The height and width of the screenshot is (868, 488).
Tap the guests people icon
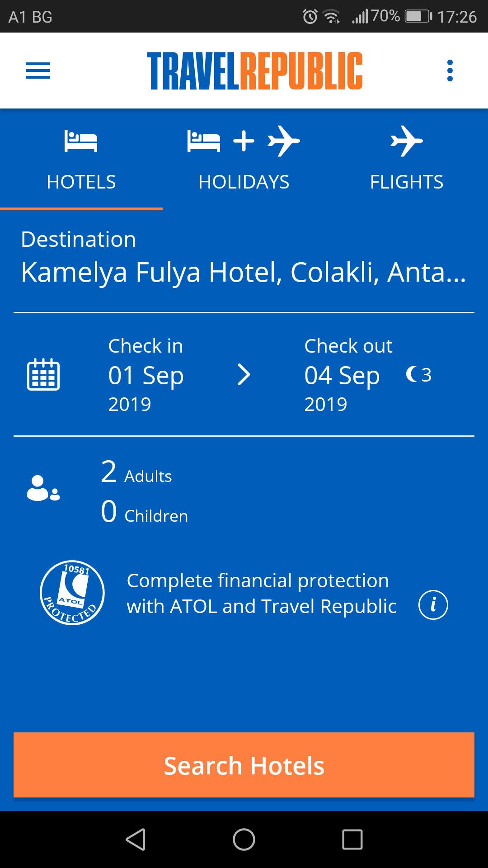click(x=43, y=488)
